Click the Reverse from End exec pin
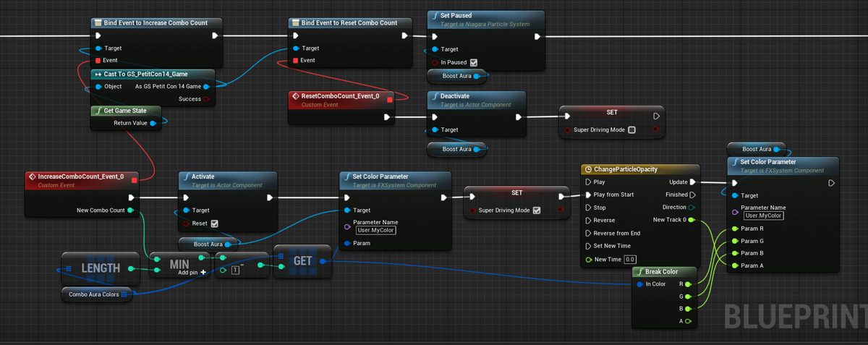This screenshot has height=345, width=868. [588, 233]
